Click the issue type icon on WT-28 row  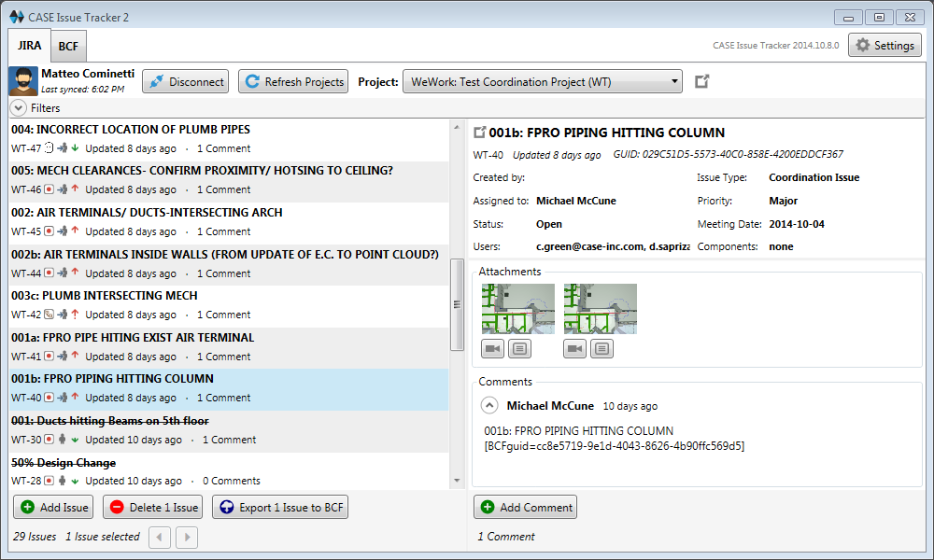[x=50, y=481]
